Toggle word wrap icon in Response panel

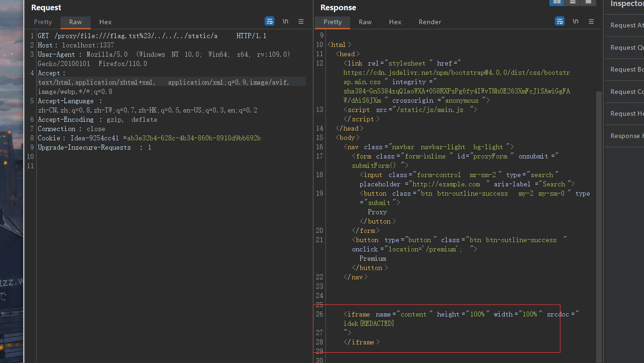pyautogui.click(x=559, y=21)
